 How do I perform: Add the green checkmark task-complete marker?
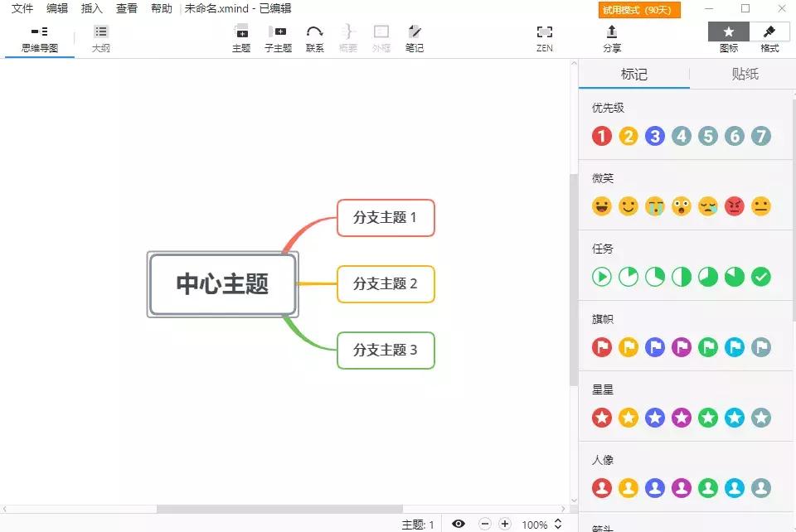coord(761,276)
